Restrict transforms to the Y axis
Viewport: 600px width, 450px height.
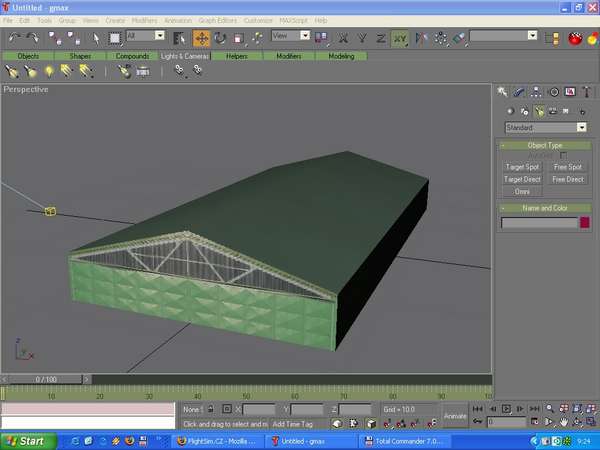click(x=362, y=38)
